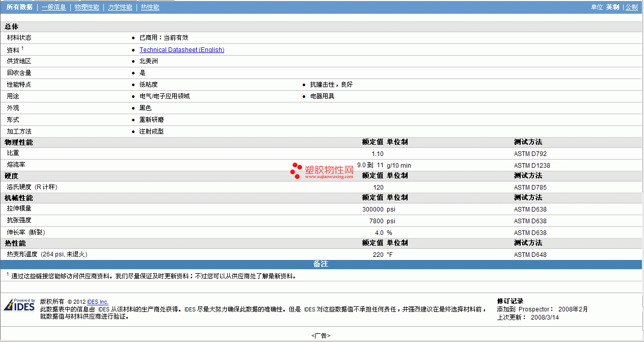This screenshot has width=644, height=342.
Task: Click the 伸长率 (断裂) label
Action: (x=25, y=232)
